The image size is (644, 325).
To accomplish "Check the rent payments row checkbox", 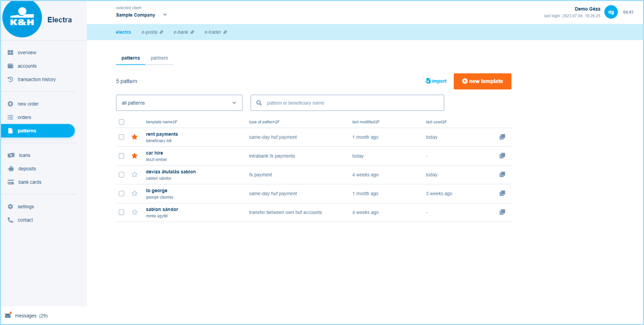I will (x=122, y=137).
